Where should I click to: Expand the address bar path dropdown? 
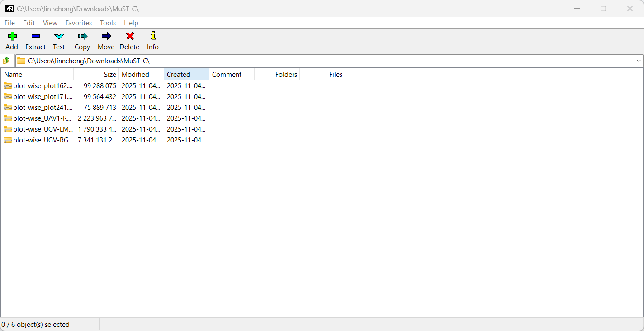pyautogui.click(x=639, y=61)
